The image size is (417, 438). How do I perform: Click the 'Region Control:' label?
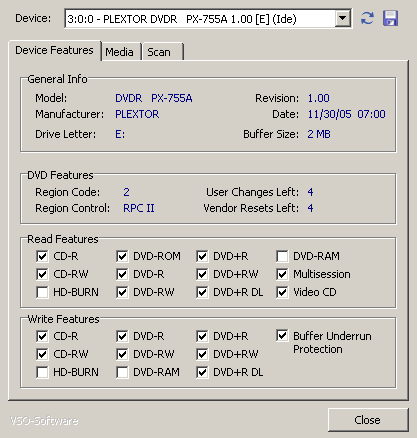tap(73, 208)
